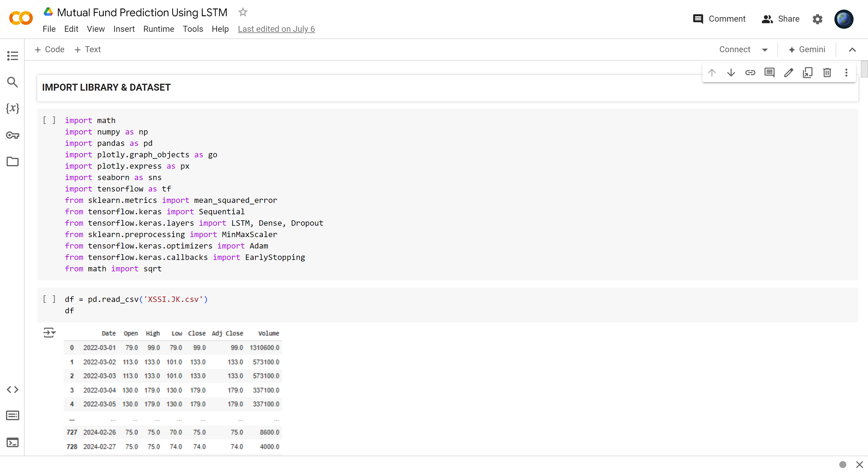This screenshot has height=473, width=868.
Task: Click the MinMaxScaler import line
Action: pyautogui.click(x=171, y=234)
